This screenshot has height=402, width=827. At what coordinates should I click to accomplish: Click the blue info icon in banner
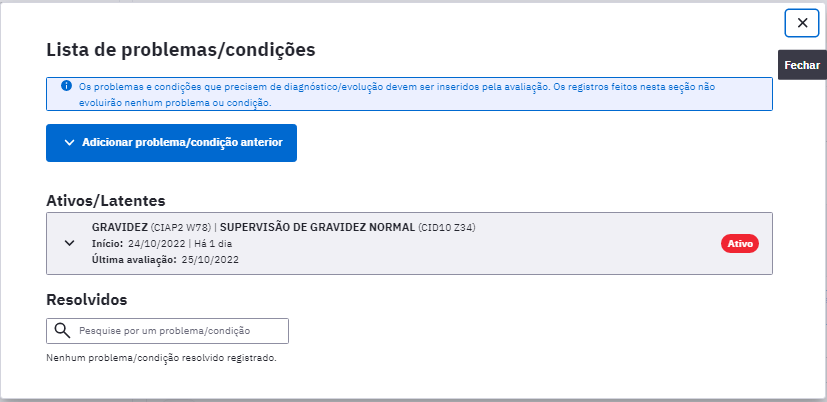point(66,85)
